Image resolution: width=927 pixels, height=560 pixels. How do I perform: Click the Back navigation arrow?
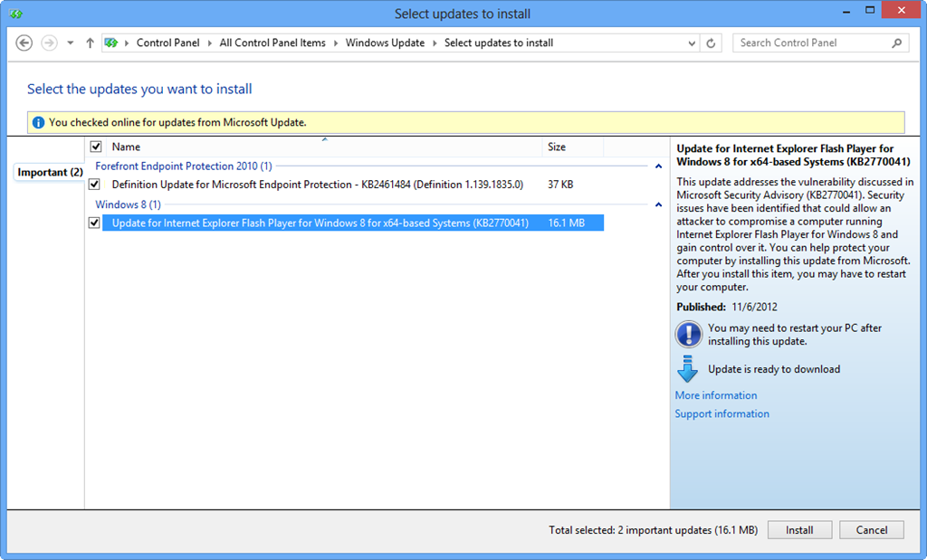(x=24, y=43)
